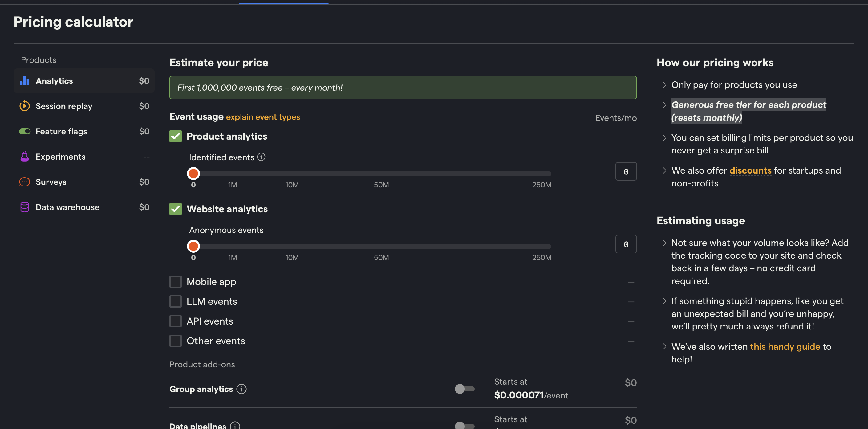Viewport: 868px width, 429px height.
Task: Select the Analytics bar chart icon
Action: (x=25, y=81)
